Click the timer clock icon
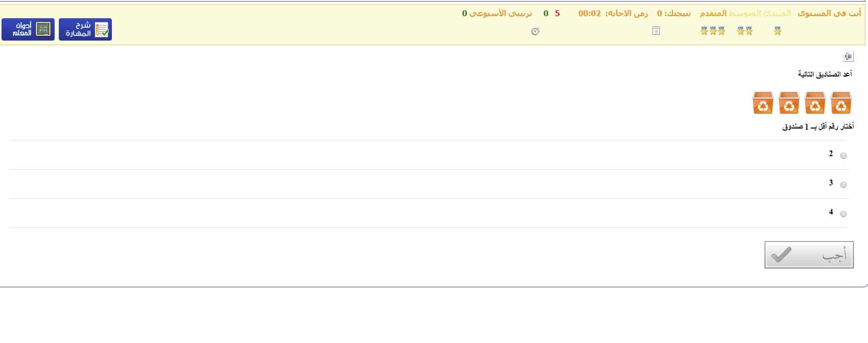The image size is (868, 343). click(x=535, y=32)
